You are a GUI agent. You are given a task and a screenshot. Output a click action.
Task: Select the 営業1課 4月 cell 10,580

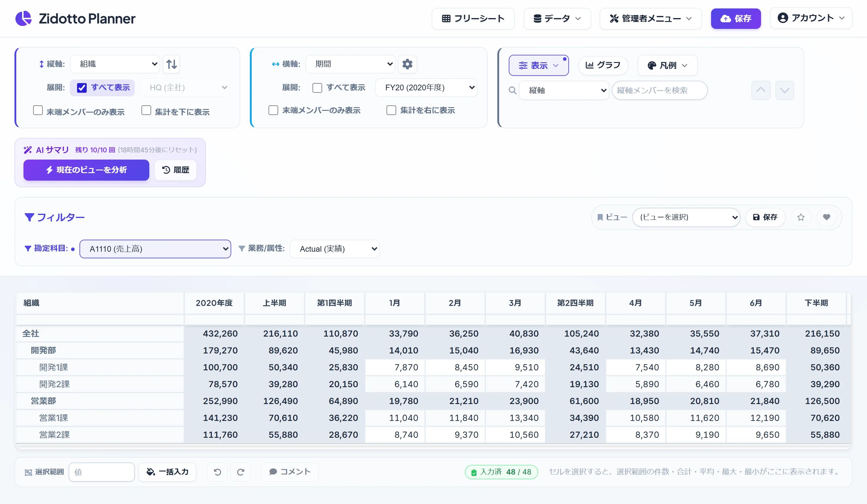635,418
